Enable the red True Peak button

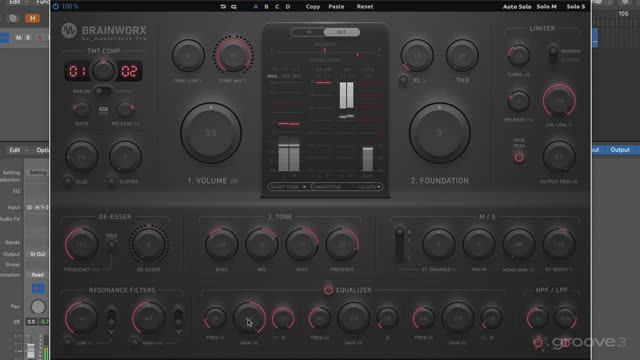point(519,157)
